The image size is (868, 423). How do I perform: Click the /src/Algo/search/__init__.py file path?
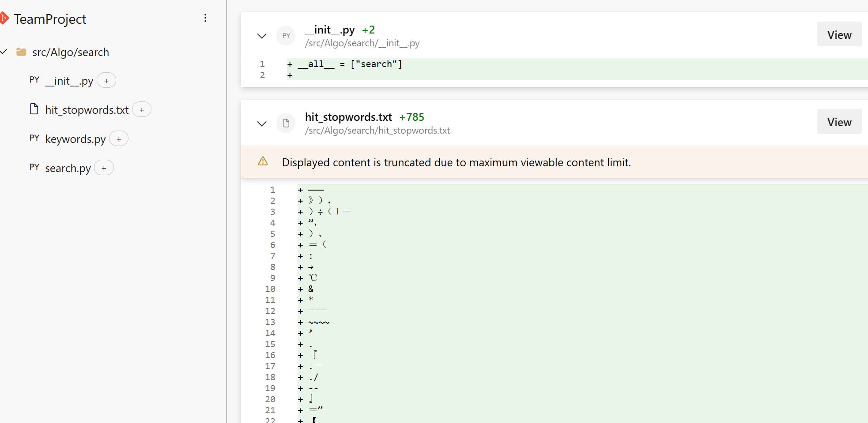point(362,43)
